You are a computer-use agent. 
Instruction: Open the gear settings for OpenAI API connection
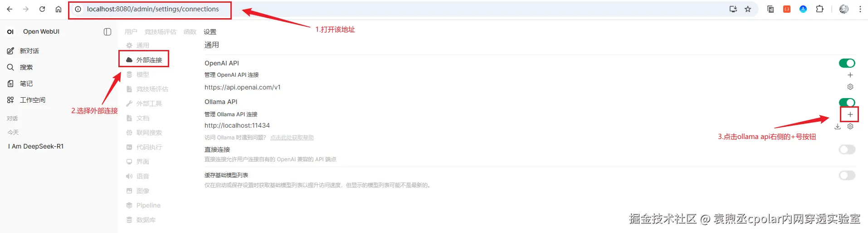[850, 87]
